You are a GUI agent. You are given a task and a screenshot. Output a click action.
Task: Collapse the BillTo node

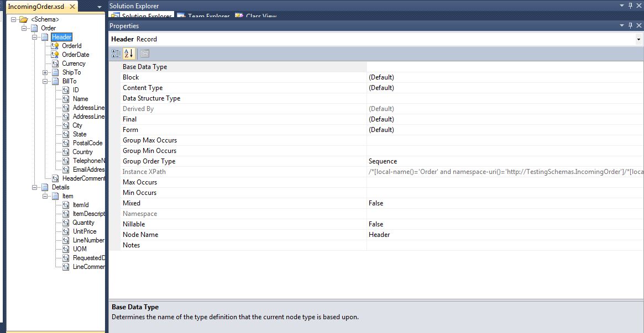[45, 81]
